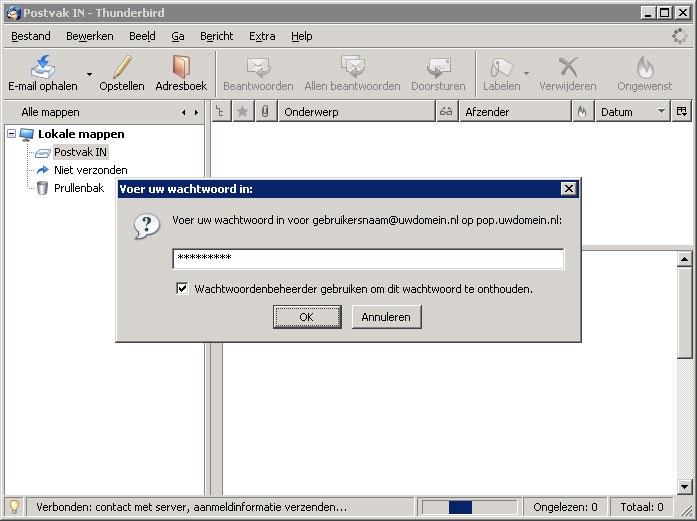697x521 pixels.
Task: Switch to next folder view arrow
Action: click(196, 112)
